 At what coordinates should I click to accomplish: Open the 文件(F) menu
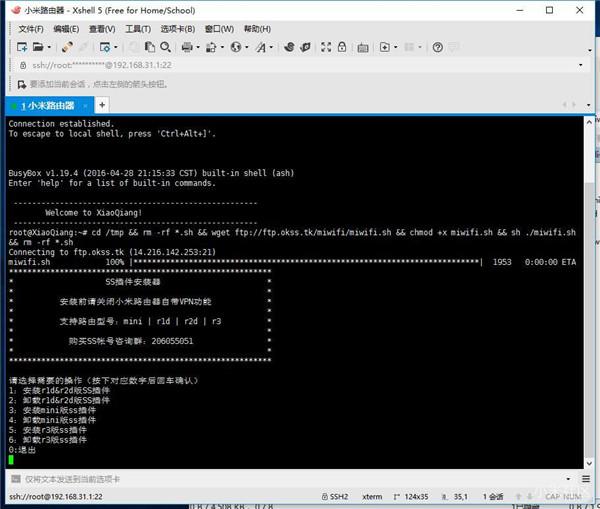[31, 29]
